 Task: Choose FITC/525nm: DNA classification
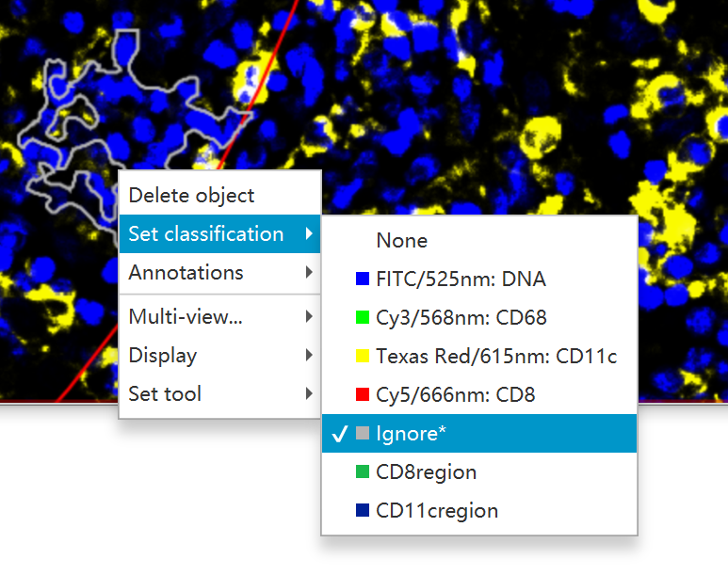[x=461, y=280]
